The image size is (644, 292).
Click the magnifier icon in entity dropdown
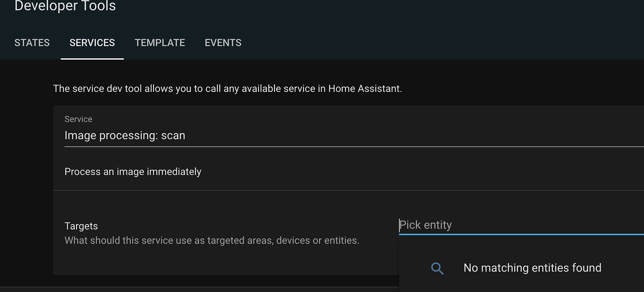[437, 268]
